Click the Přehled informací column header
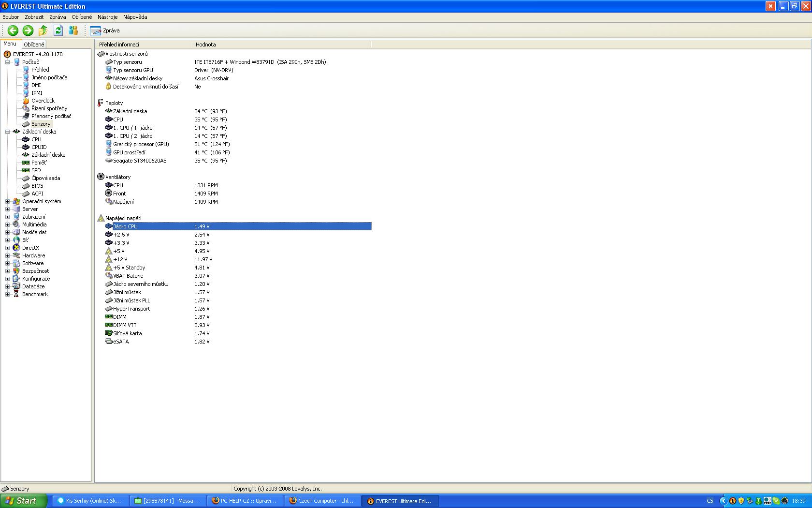Screen dimensions: 812x508 143,45
